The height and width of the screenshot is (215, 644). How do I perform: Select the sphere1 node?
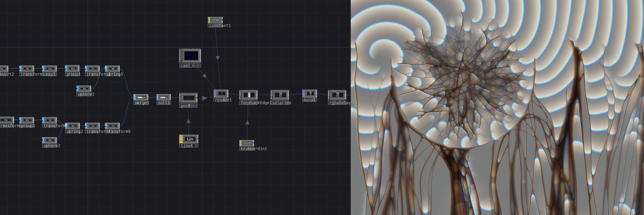click(x=84, y=88)
